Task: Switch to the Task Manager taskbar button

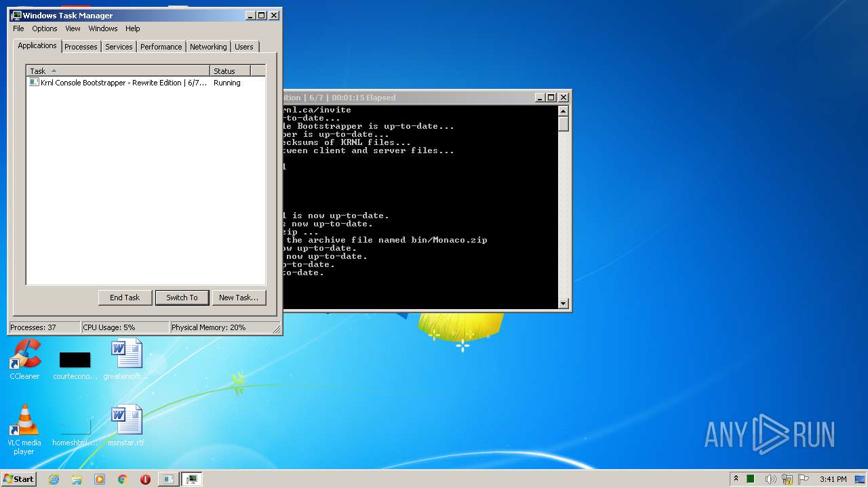Action: [x=193, y=479]
